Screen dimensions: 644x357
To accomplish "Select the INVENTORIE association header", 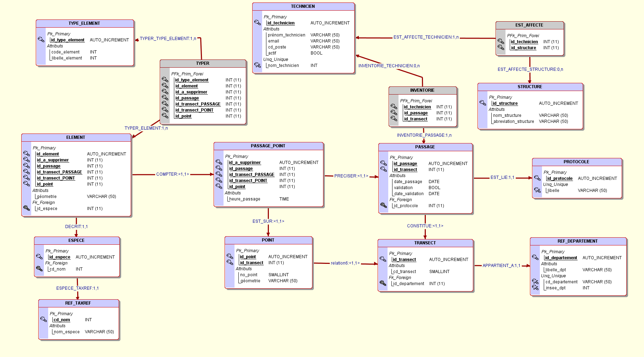I will click(x=423, y=90).
